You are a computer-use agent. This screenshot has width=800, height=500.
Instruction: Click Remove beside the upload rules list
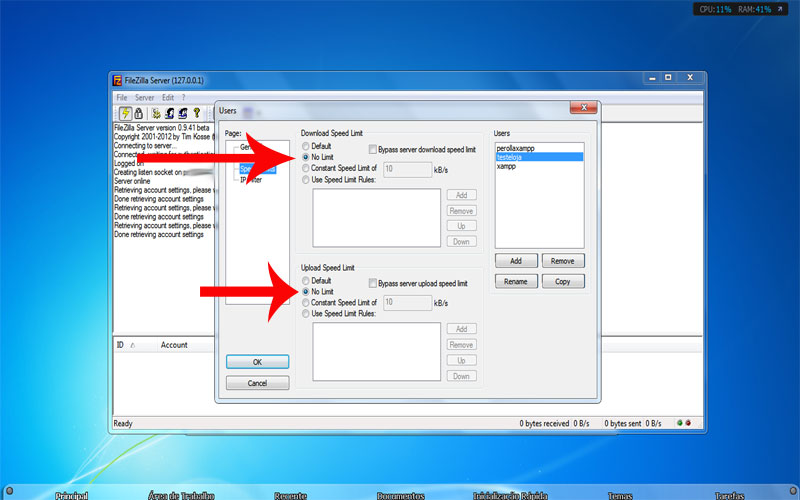tap(462, 345)
